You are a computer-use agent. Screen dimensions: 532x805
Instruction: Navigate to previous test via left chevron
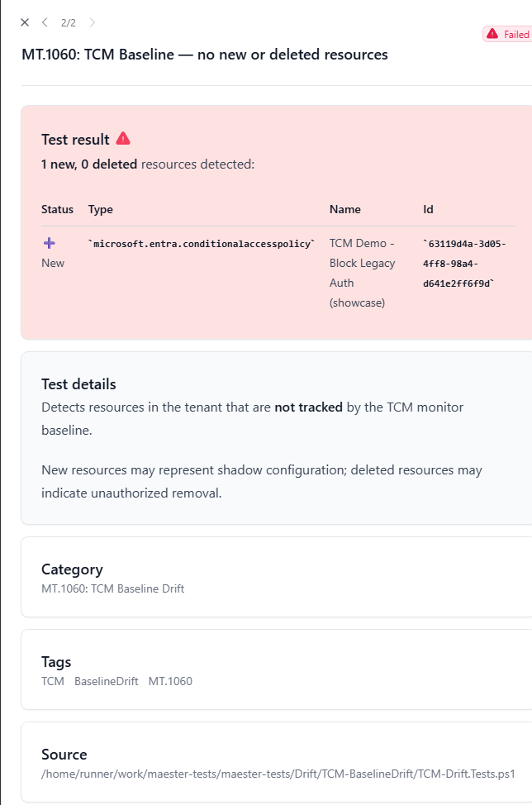coord(45,22)
